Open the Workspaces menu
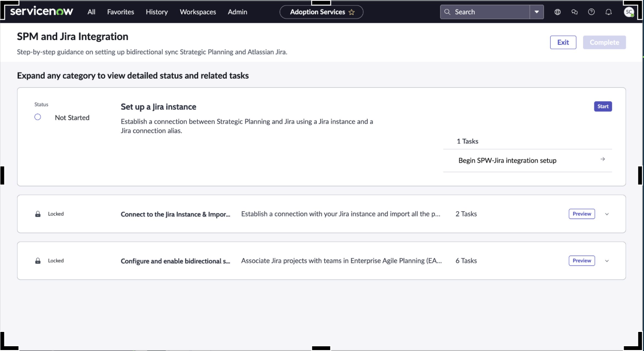This screenshot has height=351, width=644. click(x=198, y=12)
